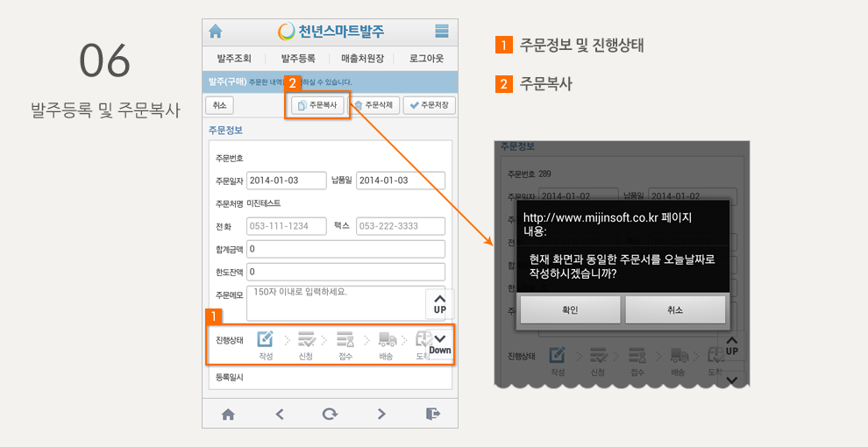Tap the bottom bar home icon

coord(228,414)
